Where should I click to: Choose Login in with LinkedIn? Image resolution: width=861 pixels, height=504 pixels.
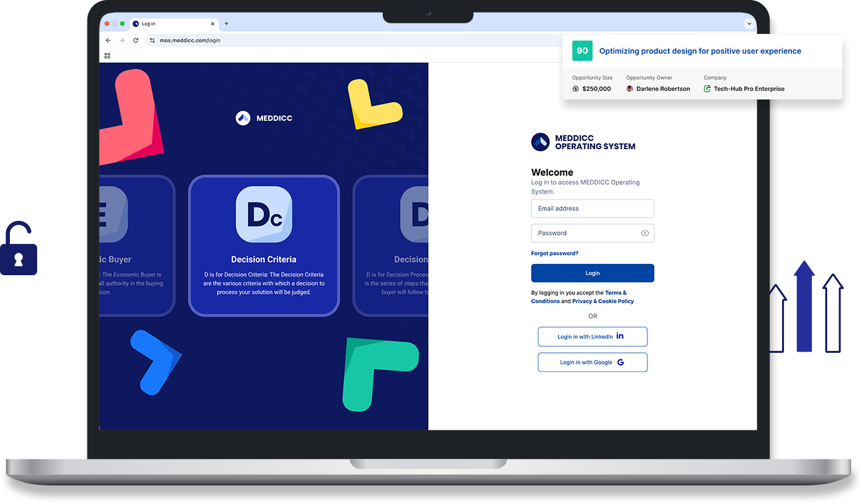click(x=592, y=337)
